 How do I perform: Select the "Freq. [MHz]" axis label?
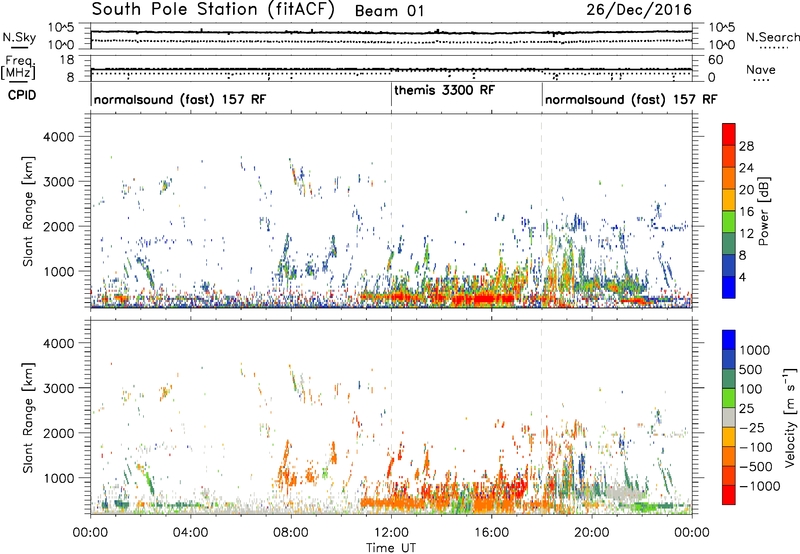coord(19,68)
